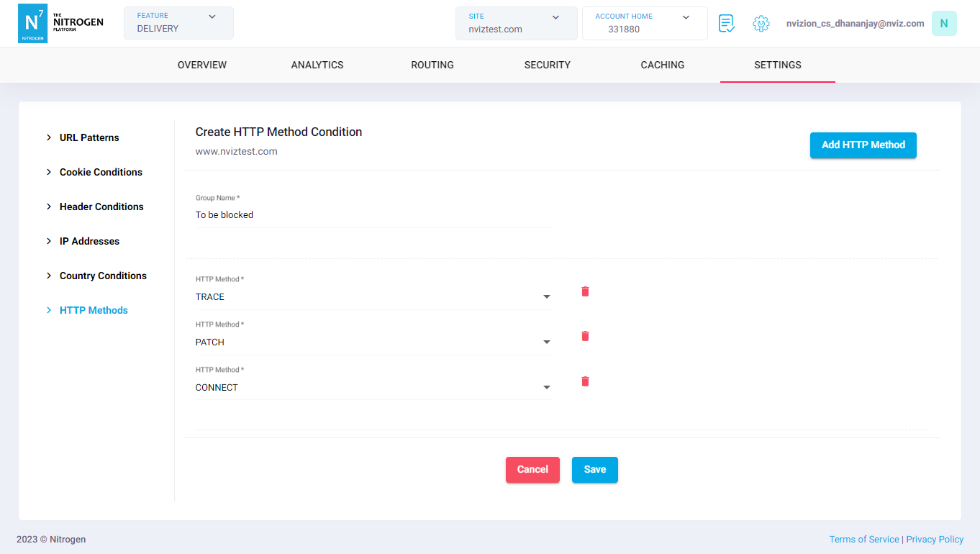Remove the CONNECT method via trash icon
The image size is (980, 554).
point(585,381)
